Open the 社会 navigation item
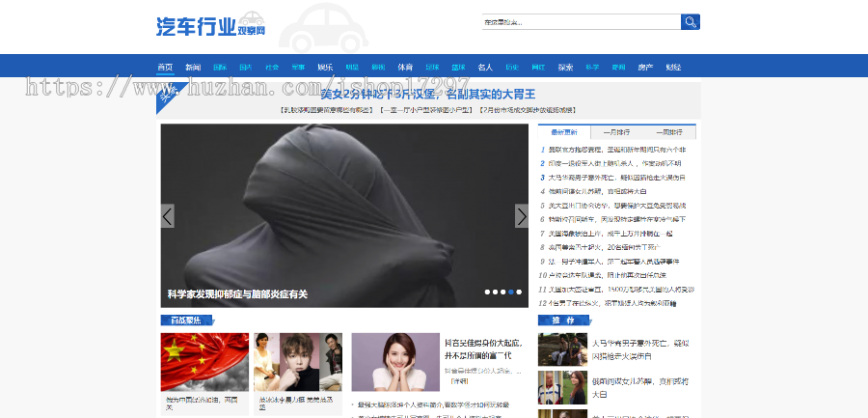The height and width of the screenshot is (418, 868). (272, 67)
